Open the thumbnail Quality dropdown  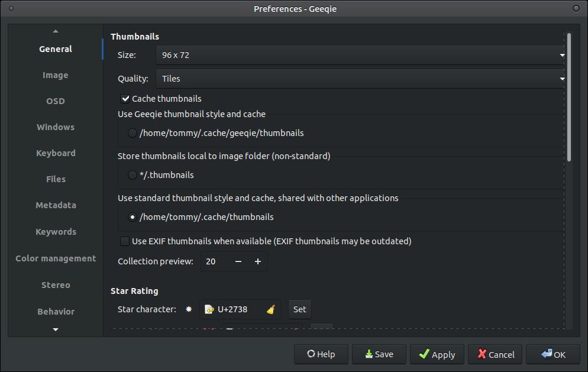pos(360,79)
